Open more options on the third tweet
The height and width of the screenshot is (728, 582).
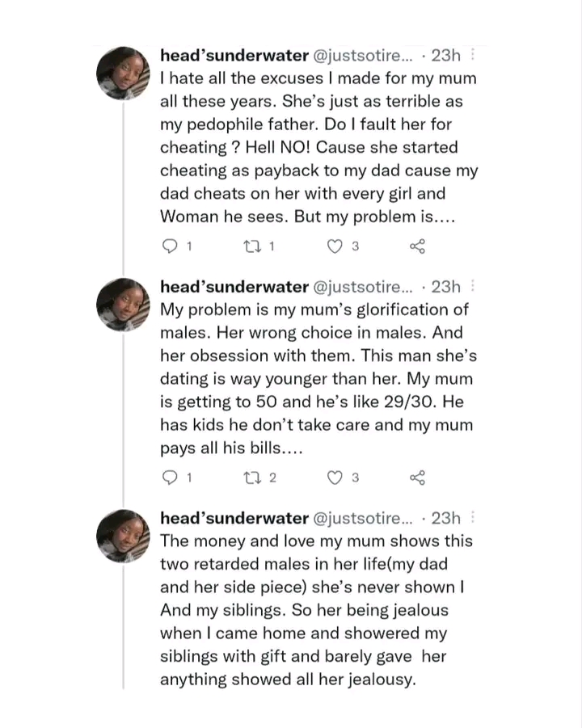coord(473,518)
